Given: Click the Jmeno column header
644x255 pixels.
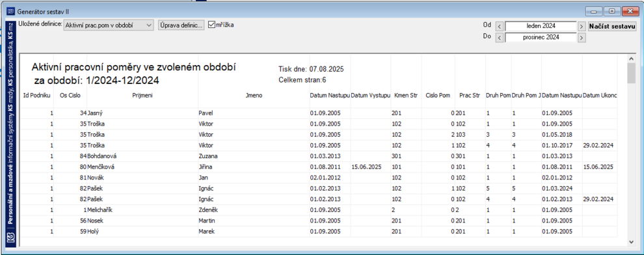Looking at the screenshot, I should click(x=254, y=96).
